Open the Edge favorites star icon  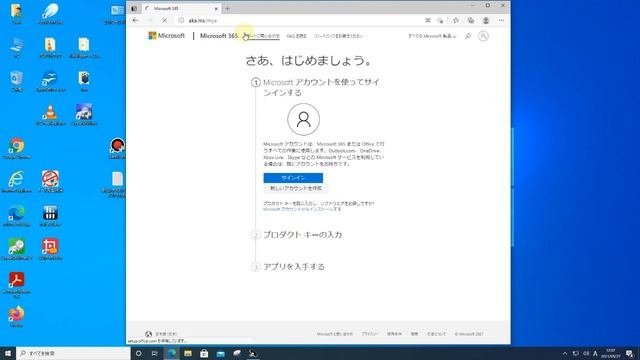point(456,20)
